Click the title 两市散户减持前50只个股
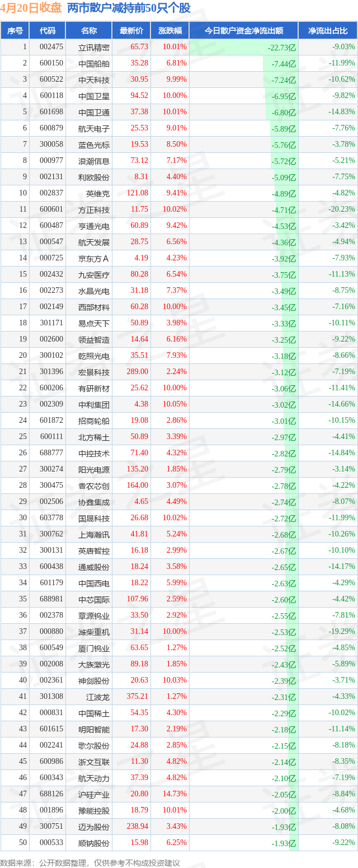Viewport: 358px width, 868px height. click(129, 8)
